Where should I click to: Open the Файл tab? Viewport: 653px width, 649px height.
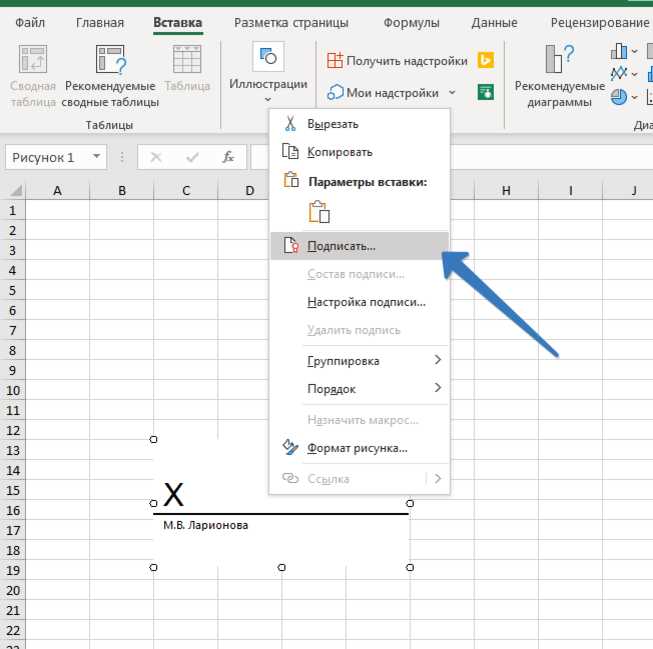(30, 22)
